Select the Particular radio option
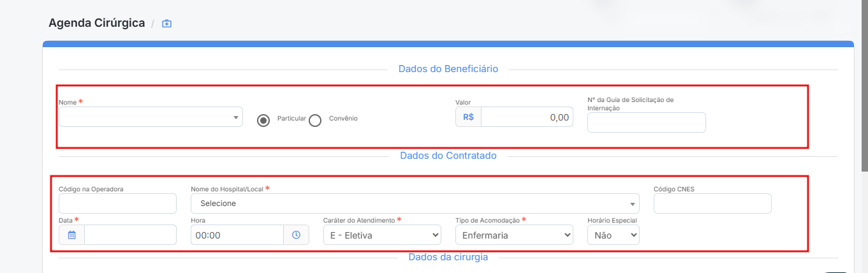Screen dimensions: 868x273 pyautogui.click(x=263, y=121)
